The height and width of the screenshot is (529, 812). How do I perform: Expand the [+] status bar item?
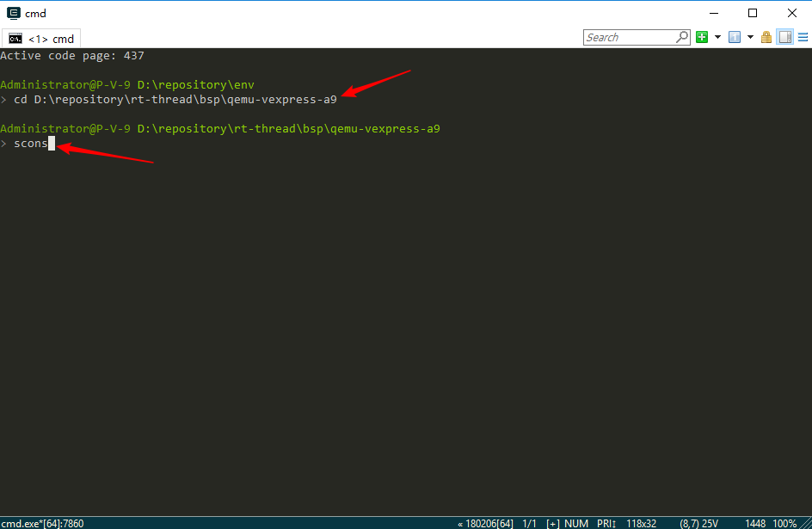tap(553, 523)
